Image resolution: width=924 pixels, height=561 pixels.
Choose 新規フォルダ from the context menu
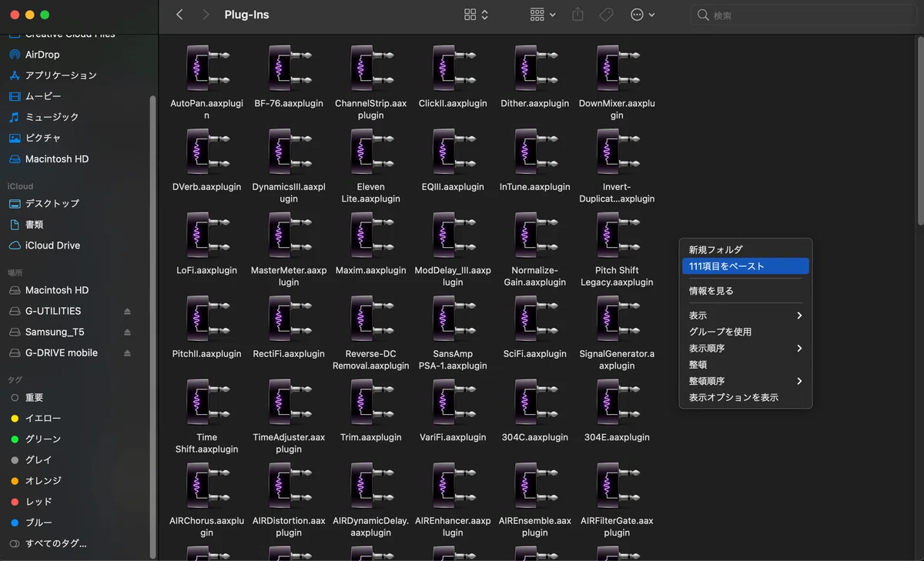(745, 250)
